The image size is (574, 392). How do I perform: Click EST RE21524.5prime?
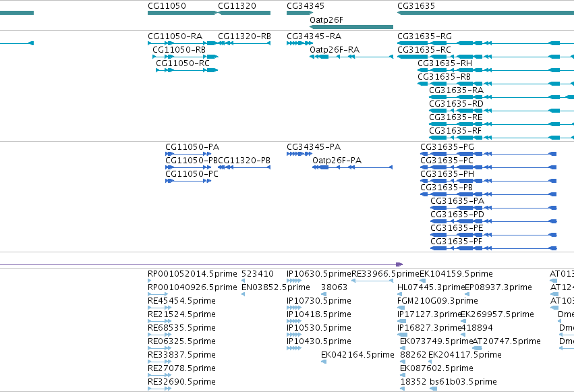tap(181, 315)
